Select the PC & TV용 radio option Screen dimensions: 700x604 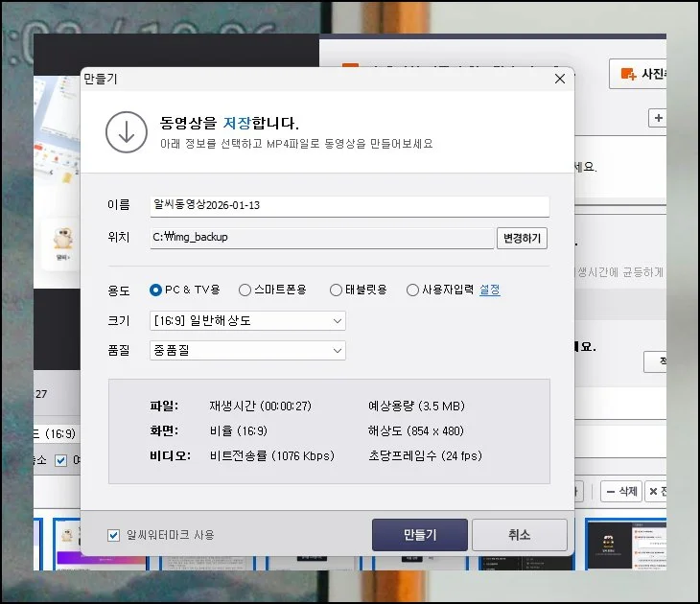point(156,290)
